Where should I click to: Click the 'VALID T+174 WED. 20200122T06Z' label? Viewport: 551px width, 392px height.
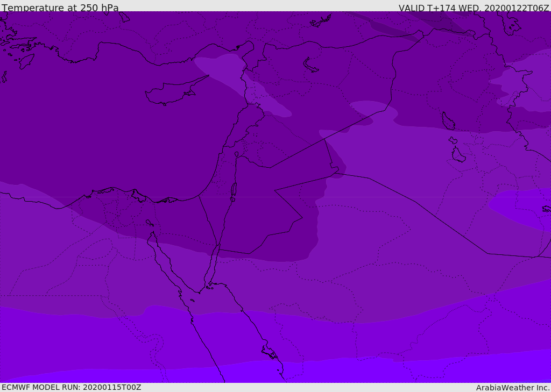(x=474, y=8)
